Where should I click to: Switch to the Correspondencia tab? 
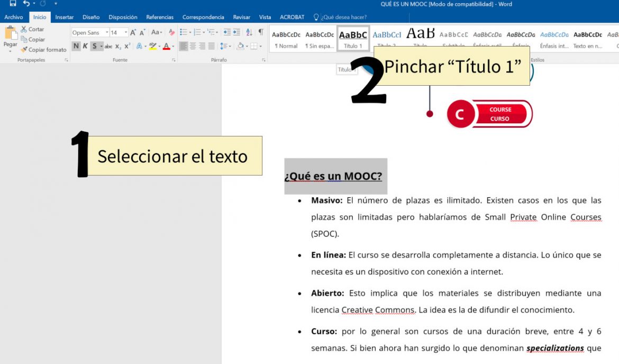click(203, 17)
